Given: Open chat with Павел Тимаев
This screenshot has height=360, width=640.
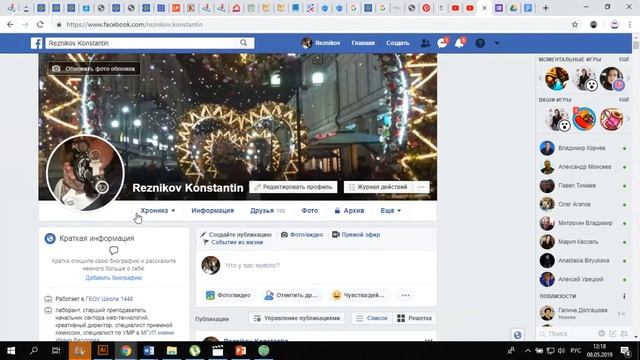Looking at the screenshot, I should pos(583,186).
